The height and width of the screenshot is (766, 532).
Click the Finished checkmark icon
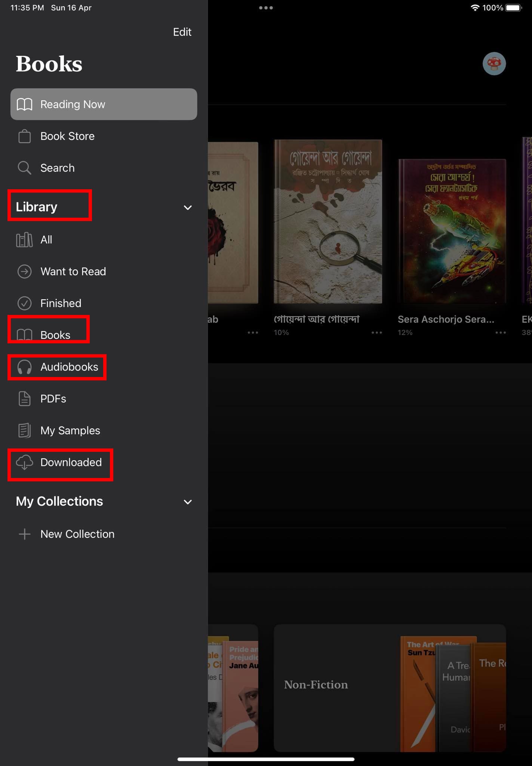pyautogui.click(x=25, y=303)
